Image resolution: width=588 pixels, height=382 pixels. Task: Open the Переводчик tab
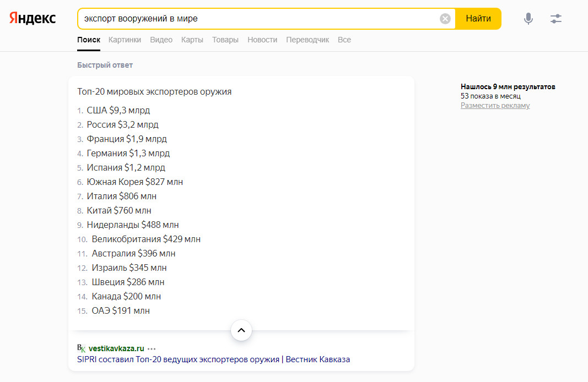308,40
